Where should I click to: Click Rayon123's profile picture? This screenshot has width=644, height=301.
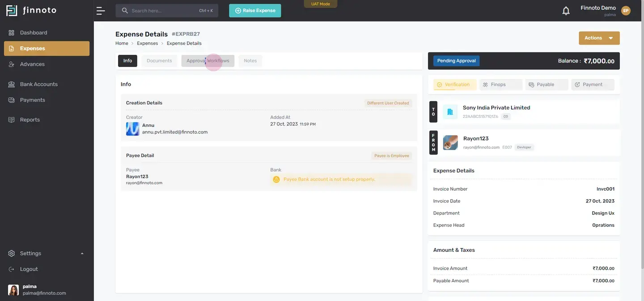[450, 143]
